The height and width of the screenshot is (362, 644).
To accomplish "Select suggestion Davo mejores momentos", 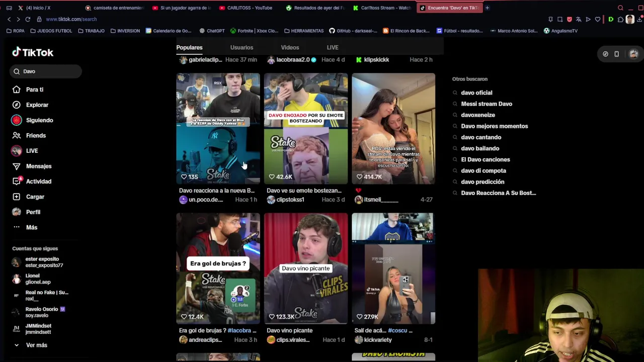I will [x=495, y=126].
